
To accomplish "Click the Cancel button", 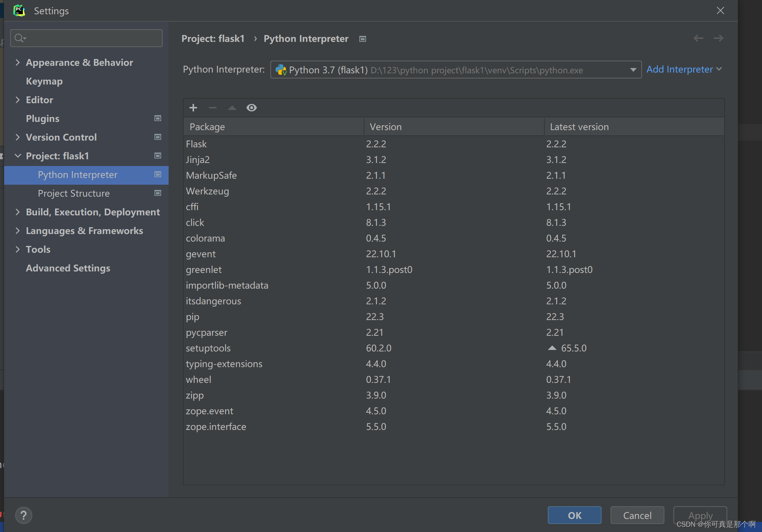I will (x=637, y=515).
